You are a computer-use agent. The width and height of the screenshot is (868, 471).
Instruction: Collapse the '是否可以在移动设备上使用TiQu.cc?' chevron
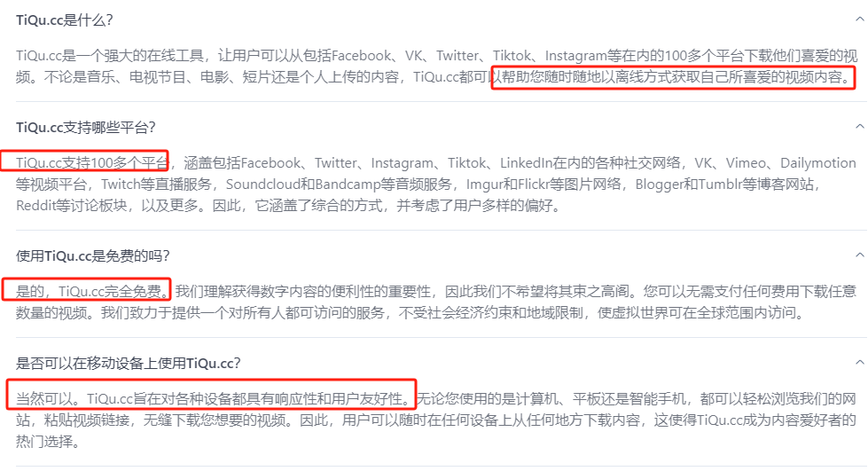[x=859, y=363]
